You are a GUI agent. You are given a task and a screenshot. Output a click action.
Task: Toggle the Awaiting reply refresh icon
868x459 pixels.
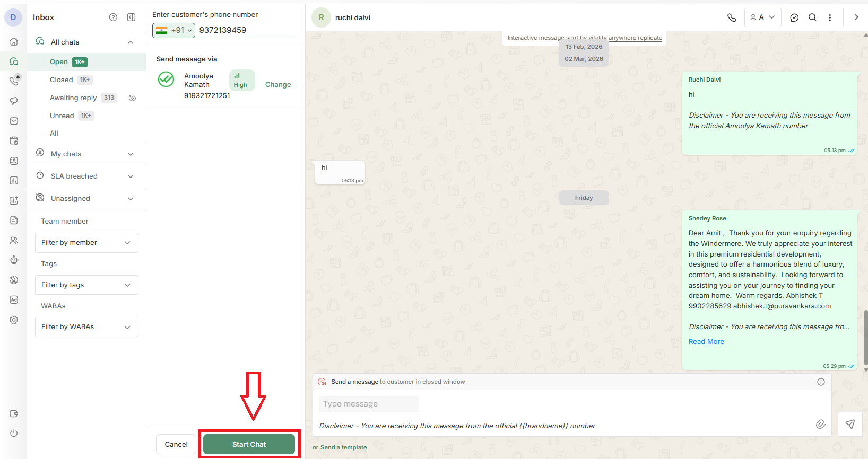point(133,98)
